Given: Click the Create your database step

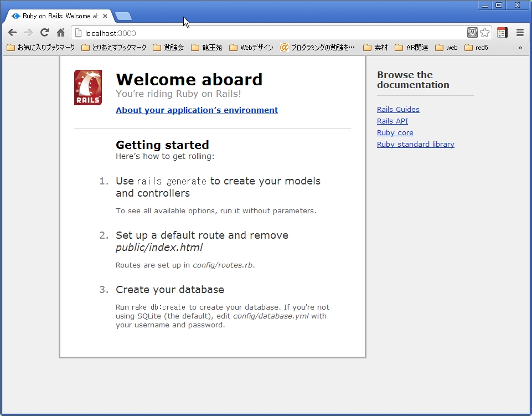Looking at the screenshot, I should [x=169, y=289].
